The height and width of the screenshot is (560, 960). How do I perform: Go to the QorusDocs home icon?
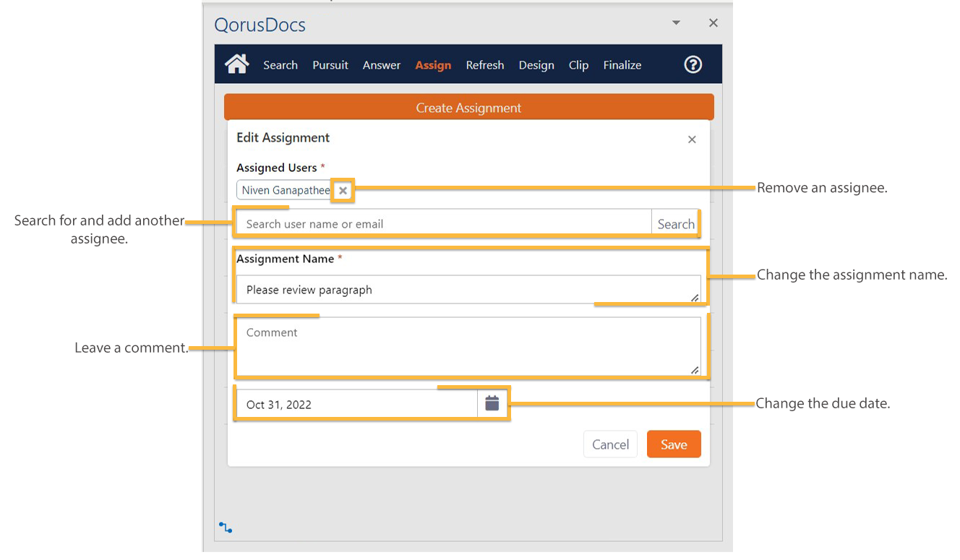click(236, 64)
